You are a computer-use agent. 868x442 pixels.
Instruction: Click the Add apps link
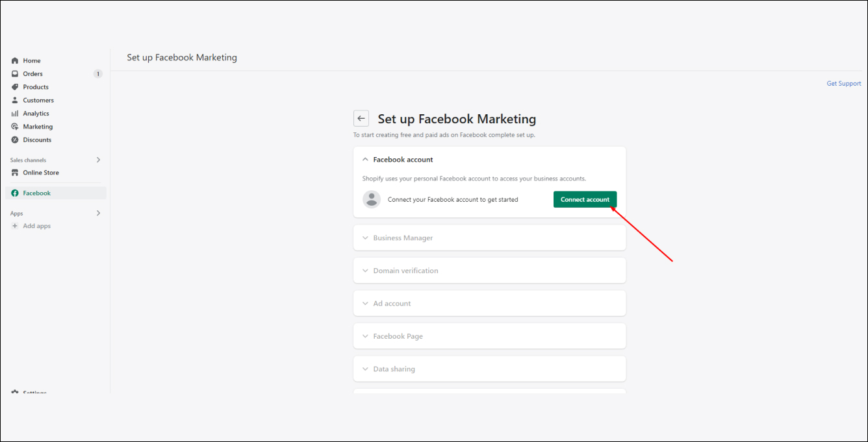point(37,226)
